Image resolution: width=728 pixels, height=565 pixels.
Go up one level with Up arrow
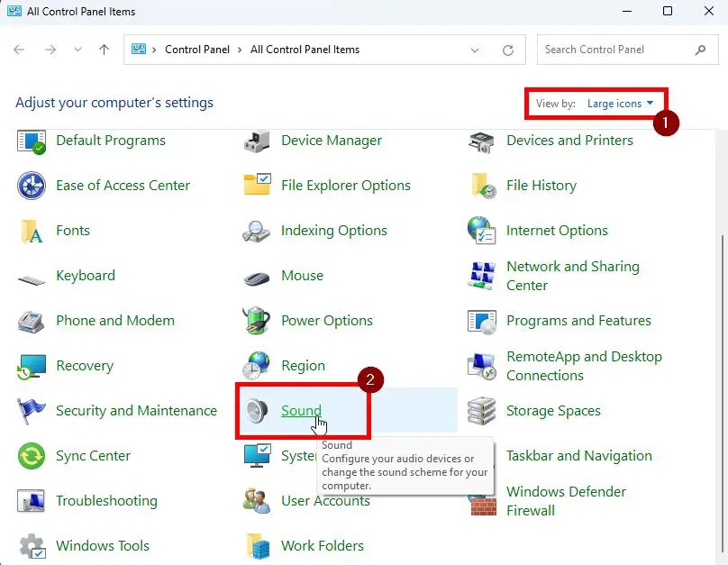tap(104, 50)
